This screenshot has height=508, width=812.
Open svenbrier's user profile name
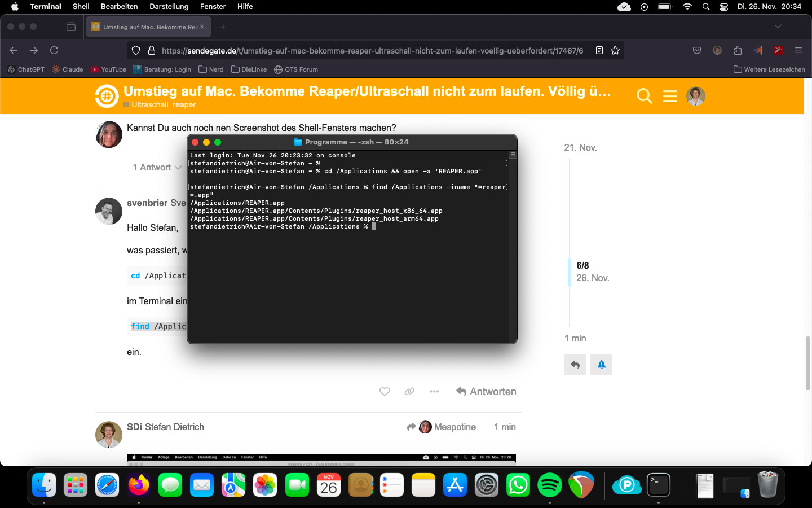point(147,203)
